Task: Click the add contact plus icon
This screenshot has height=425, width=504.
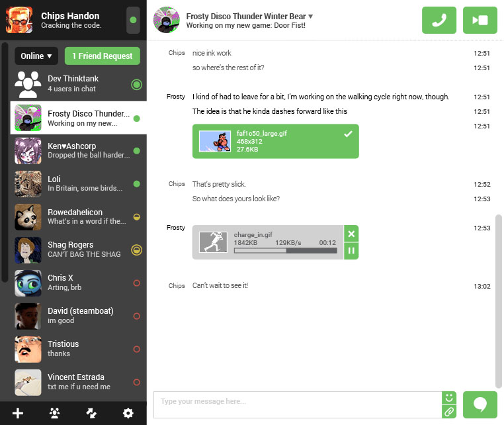Action: [x=18, y=413]
